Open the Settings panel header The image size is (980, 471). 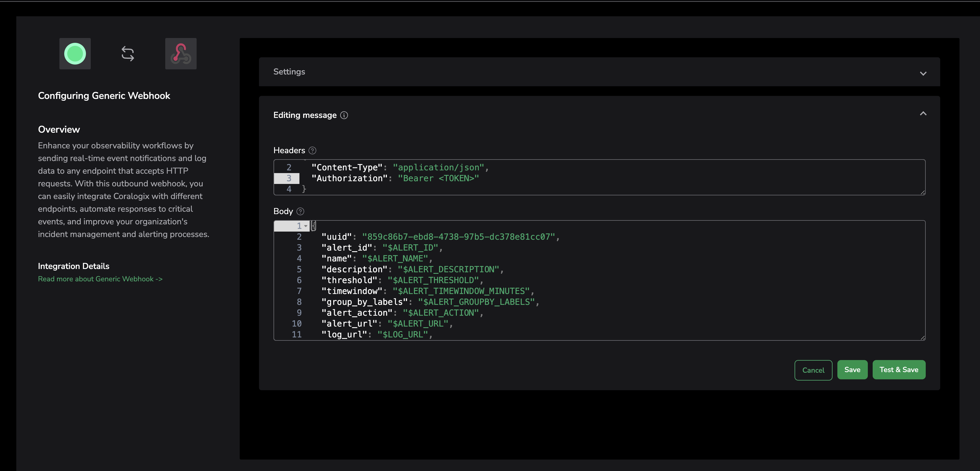point(599,72)
